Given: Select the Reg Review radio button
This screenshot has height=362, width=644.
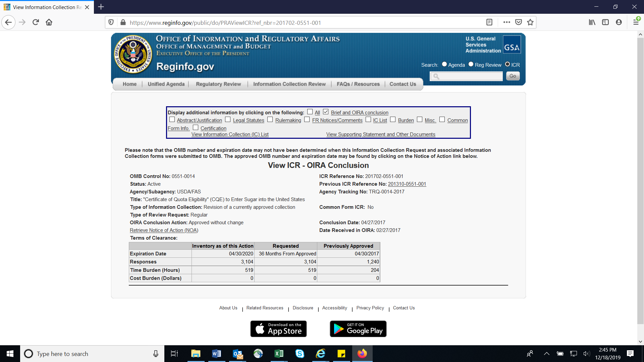Looking at the screenshot, I should click(471, 64).
